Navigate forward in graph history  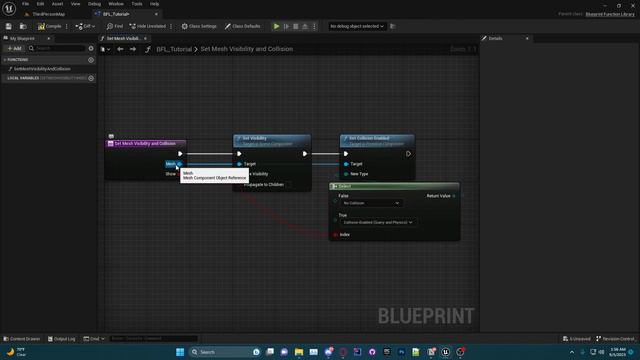coord(133,49)
